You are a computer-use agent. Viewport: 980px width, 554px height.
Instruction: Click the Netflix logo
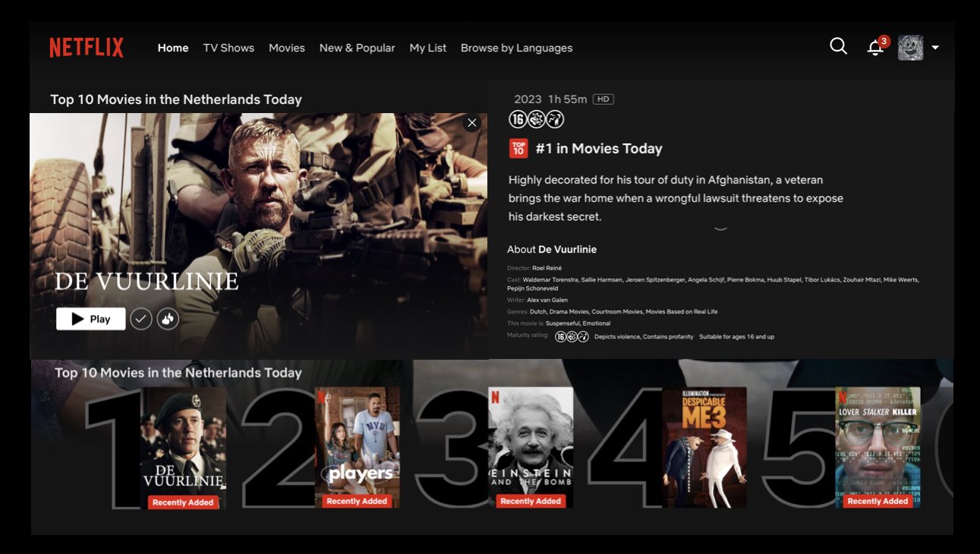tap(87, 48)
